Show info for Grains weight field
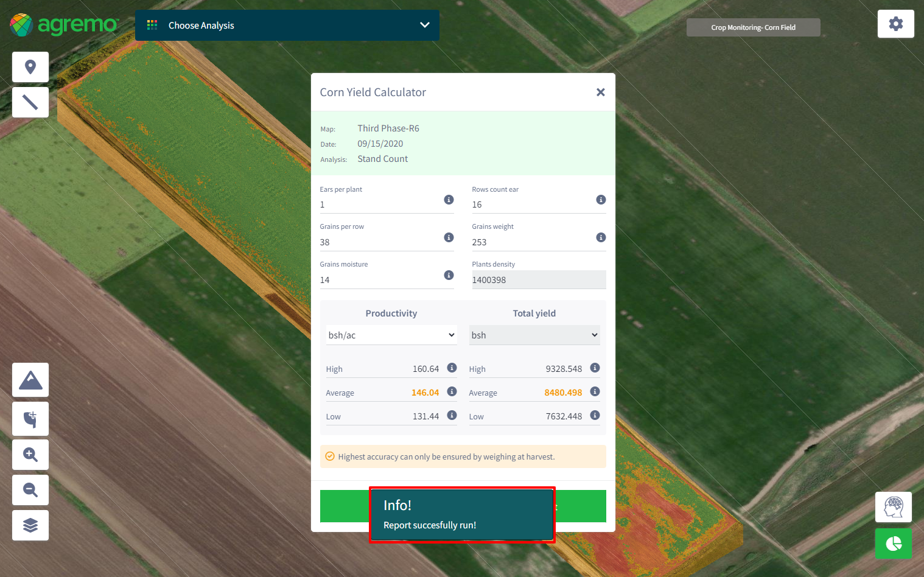The width and height of the screenshot is (924, 577). point(601,237)
